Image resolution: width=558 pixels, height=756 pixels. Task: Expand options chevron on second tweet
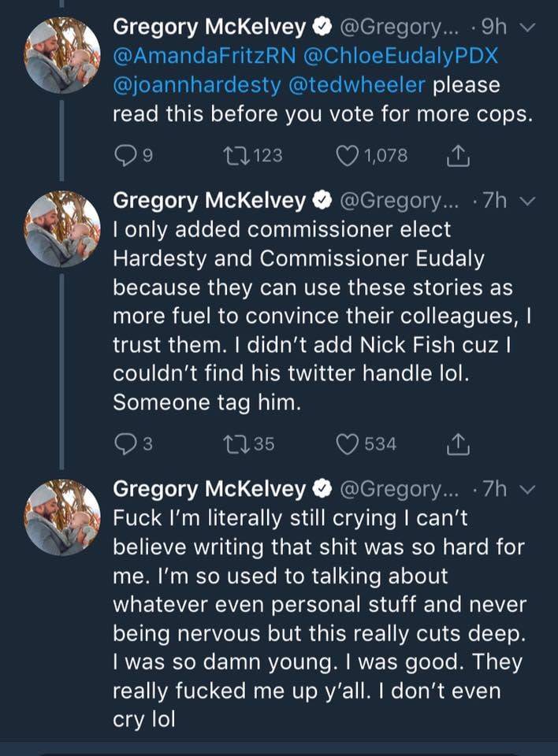[x=528, y=201]
